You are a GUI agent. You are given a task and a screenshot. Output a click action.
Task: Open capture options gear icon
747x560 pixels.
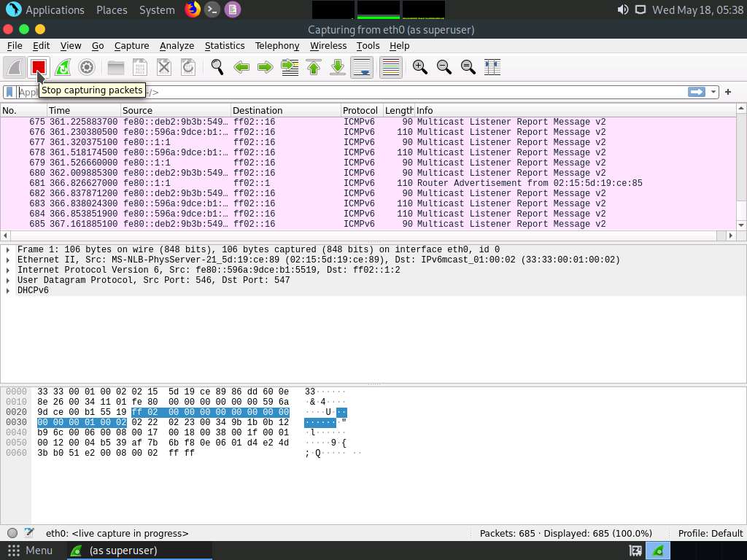pyautogui.click(x=87, y=67)
